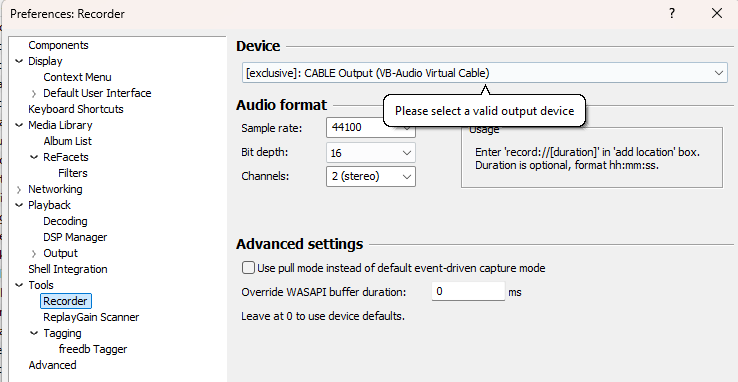
Task: Open the Decoding page
Action: (65, 221)
